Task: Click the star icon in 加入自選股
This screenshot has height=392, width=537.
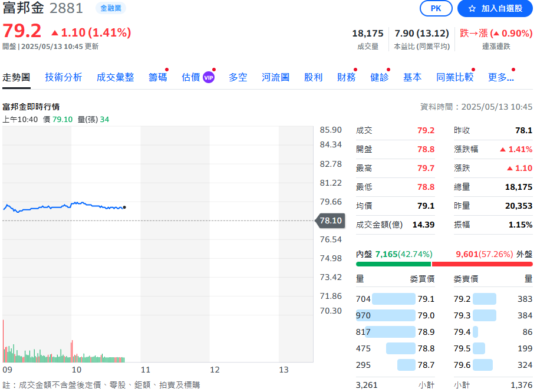Action: coord(472,9)
